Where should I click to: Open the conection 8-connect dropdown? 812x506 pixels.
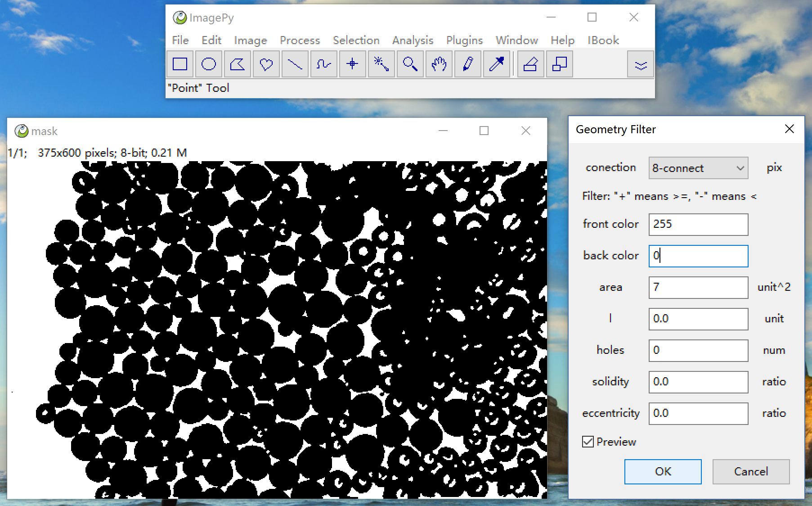pyautogui.click(x=698, y=168)
